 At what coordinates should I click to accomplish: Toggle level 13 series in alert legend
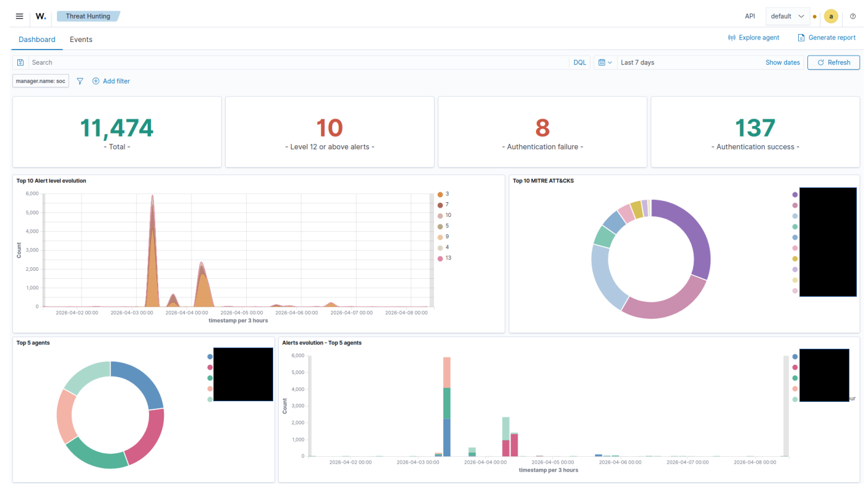[x=440, y=258]
